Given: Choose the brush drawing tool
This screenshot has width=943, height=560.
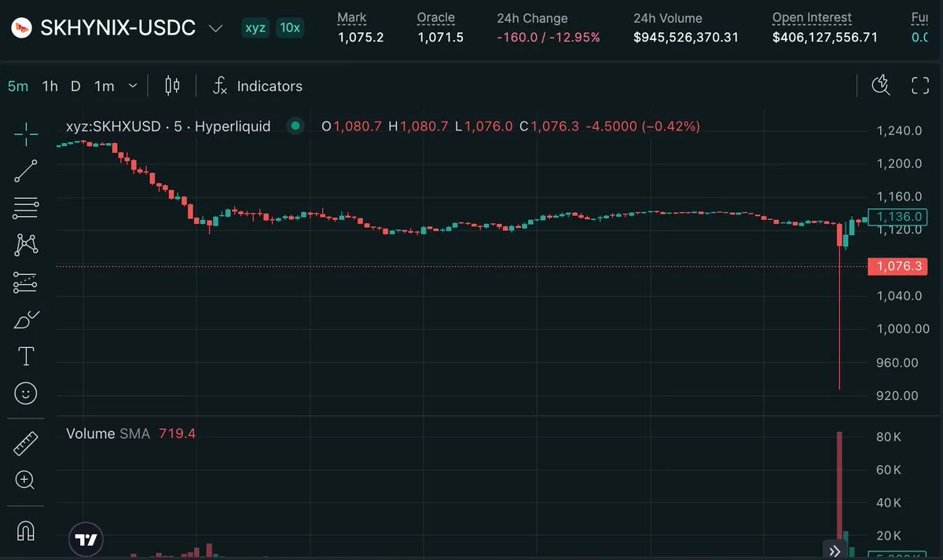Looking at the screenshot, I should pos(26,320).
